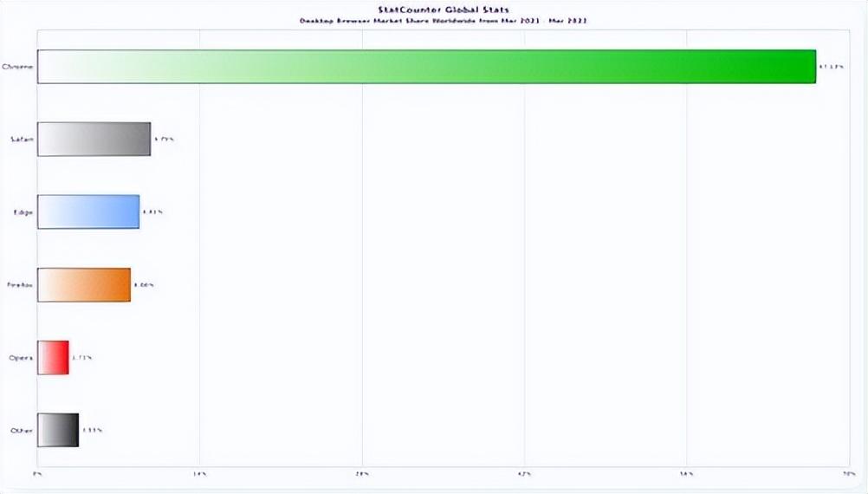The image size is (868, 494).
Task: Click the Other category axis label
Action: click(23, 430)
